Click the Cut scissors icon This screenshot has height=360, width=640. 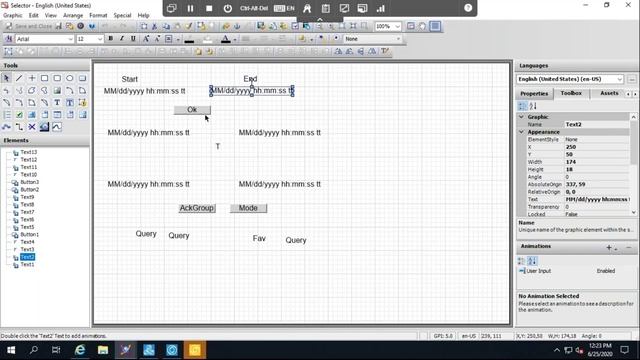155,26
